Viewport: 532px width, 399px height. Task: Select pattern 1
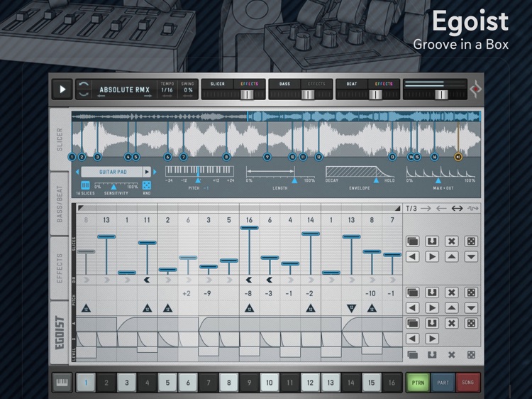click(86, 383)
